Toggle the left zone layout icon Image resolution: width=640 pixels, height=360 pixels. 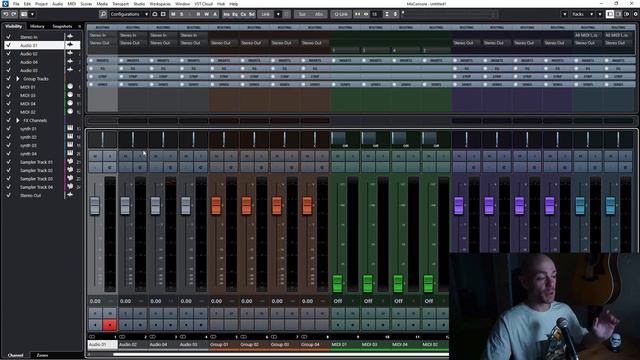pos(610,14)
